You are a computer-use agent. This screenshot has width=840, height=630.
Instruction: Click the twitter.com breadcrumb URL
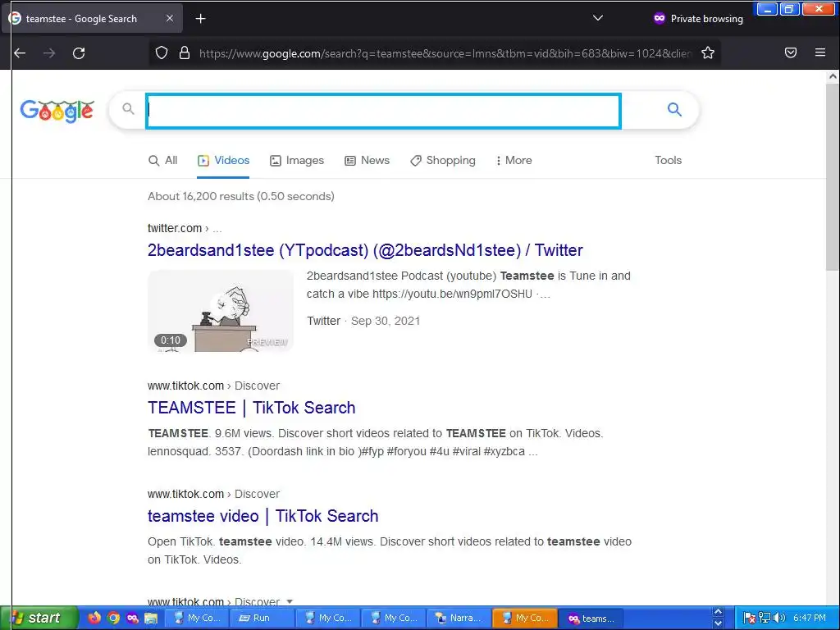coord(185,228)
